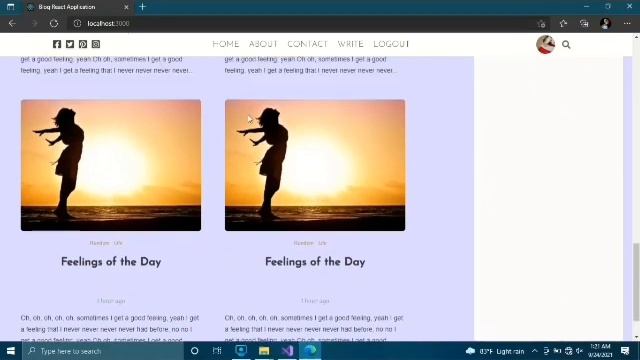Open the volume speaker tray icon
Image resolution: width=640 pixels, height=360 pixels.
coord(579,351)
